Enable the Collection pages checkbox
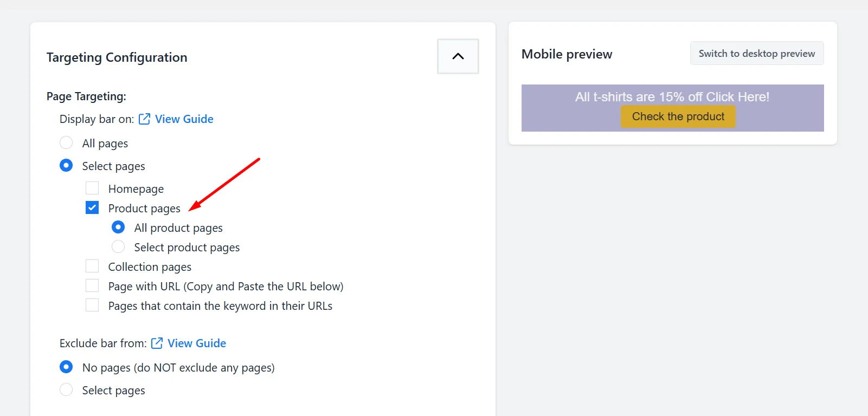The image size is (868, 416). 92,266
